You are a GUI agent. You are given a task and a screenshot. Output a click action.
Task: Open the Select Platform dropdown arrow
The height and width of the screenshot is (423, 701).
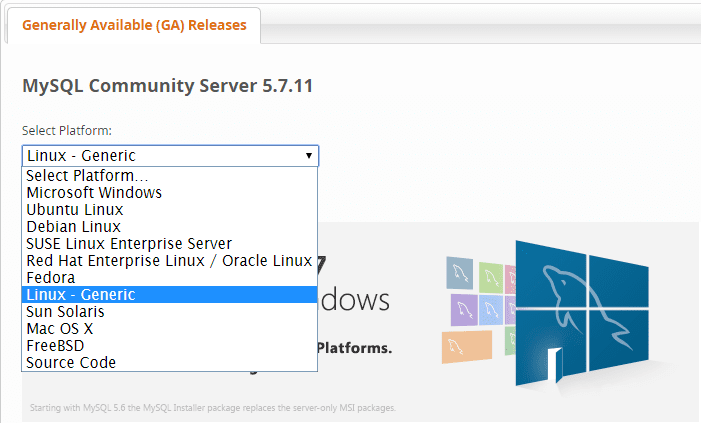(x=309, y=156)
